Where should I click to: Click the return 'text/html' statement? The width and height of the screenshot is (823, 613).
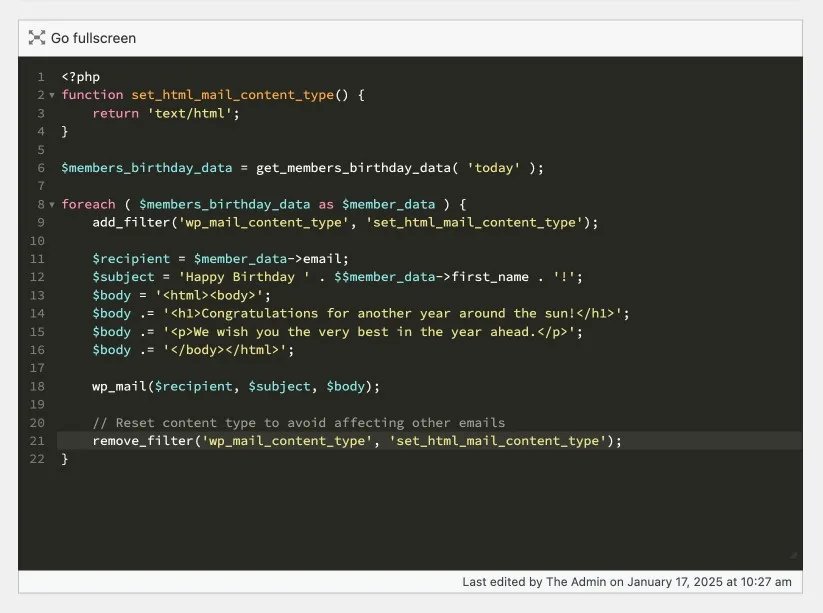point(166,113)
